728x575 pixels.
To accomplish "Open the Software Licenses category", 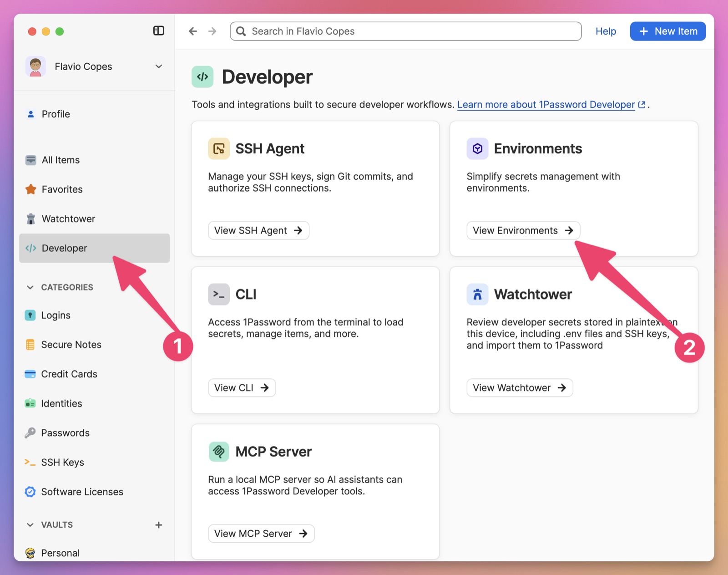I will coord(94,492).
